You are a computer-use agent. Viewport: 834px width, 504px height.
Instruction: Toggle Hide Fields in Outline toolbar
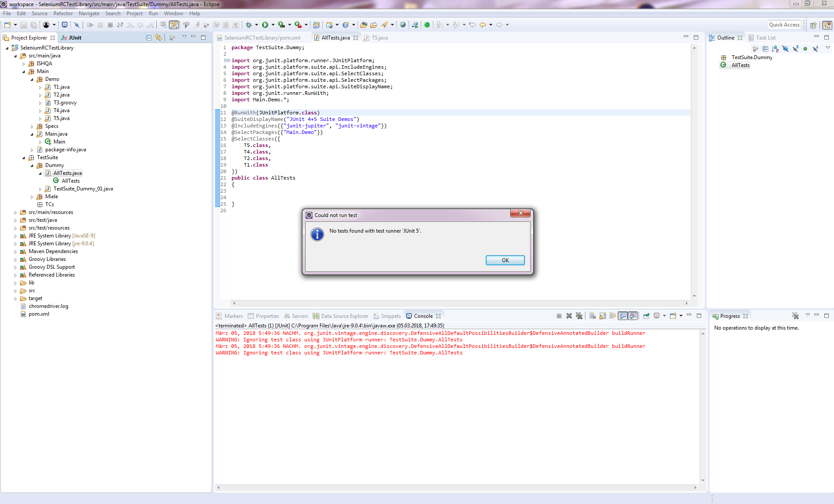pyautogui.click(x=785, y=49)
